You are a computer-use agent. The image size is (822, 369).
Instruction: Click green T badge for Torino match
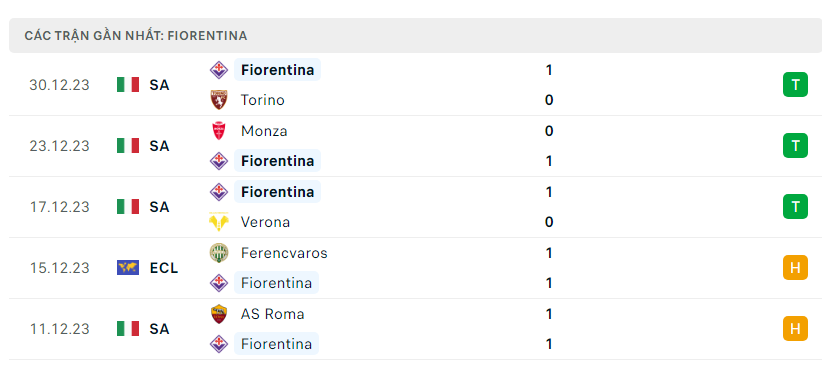[795, 84]
